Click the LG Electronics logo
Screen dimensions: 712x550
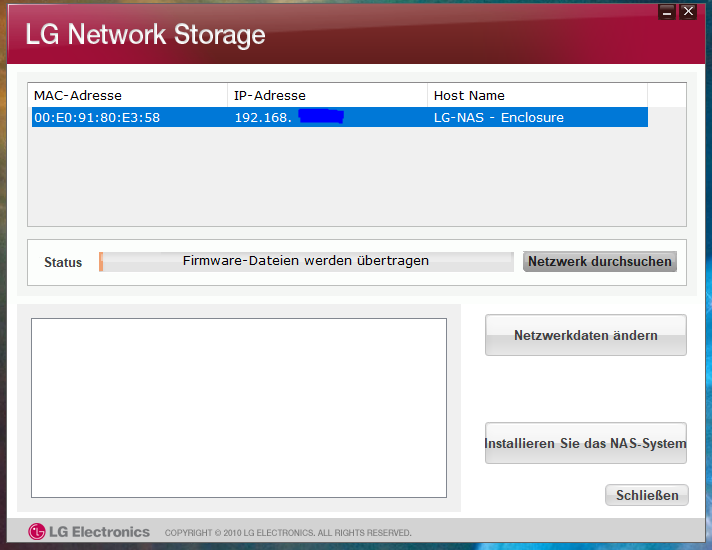89,531
